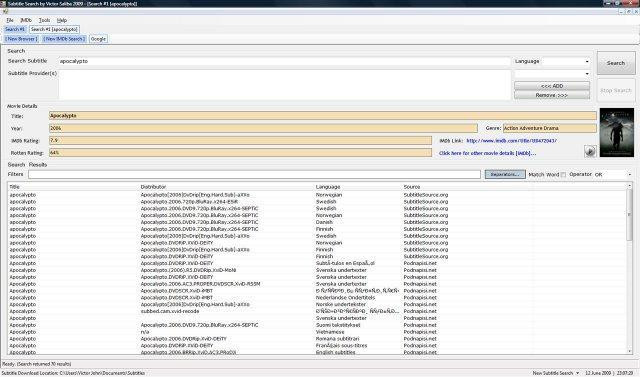Open the Help menu

62,20
